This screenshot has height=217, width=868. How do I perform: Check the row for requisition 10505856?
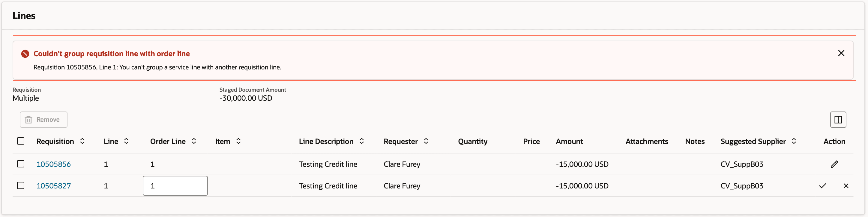click(21, 164)
